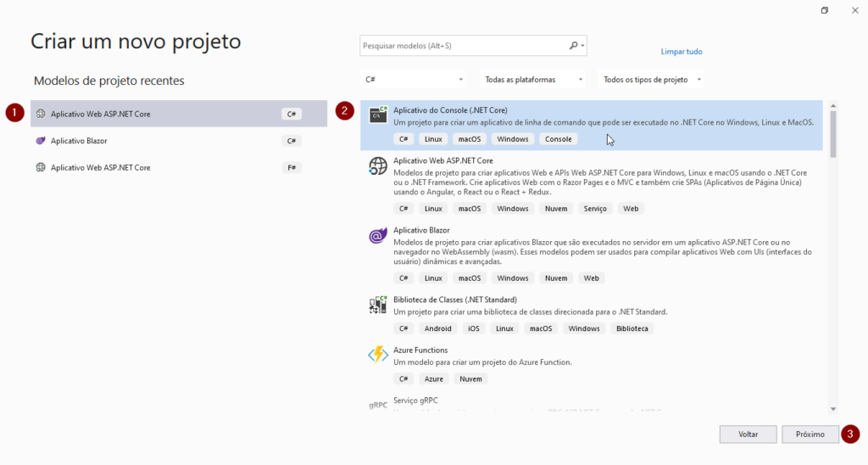Click the Biblioteca tag on Class Library template

pyautogui.click(x=632, y=328)
